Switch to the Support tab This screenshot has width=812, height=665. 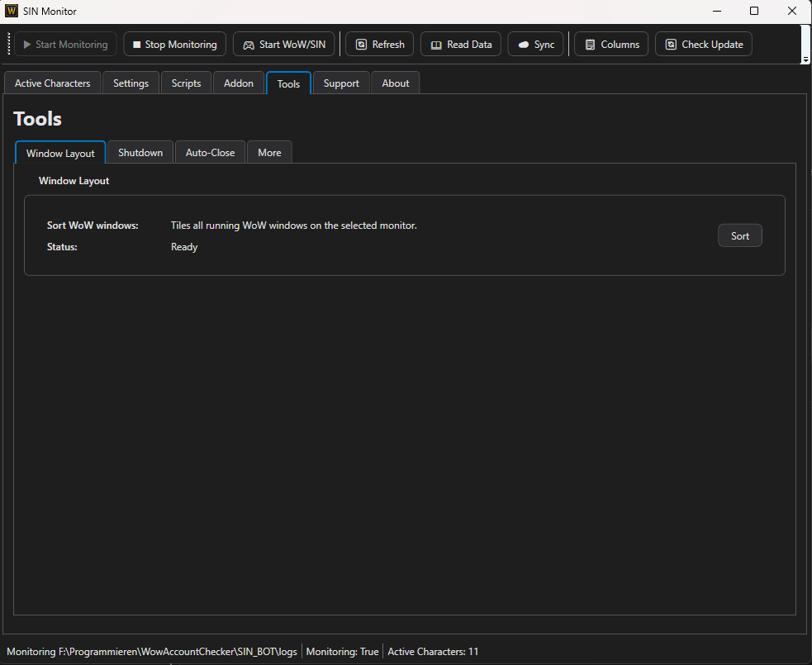[340, 83]
